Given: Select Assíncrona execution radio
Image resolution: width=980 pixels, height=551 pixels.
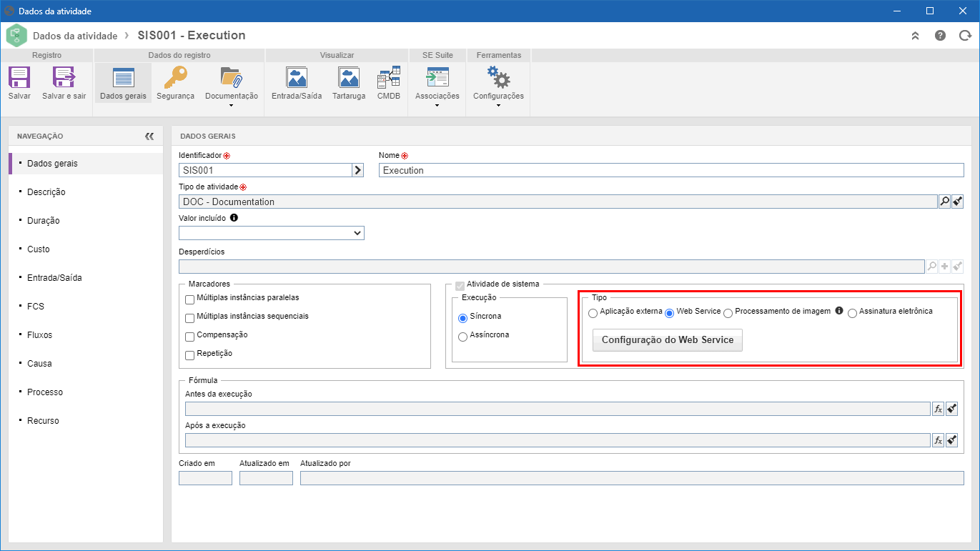Looking at the screenshot, I should pyautogui.click(x=462, y=337).
